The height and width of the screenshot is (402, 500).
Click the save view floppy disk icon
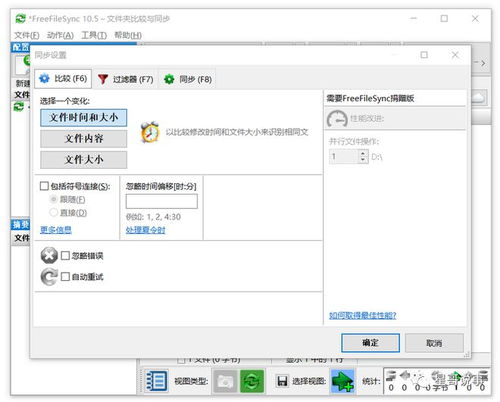coord(282,381)
